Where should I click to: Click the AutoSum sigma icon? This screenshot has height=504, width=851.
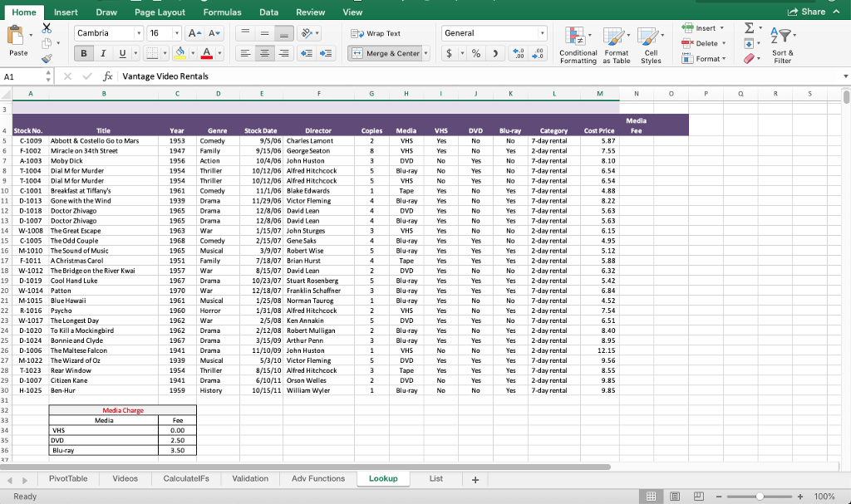click(749, 27)
